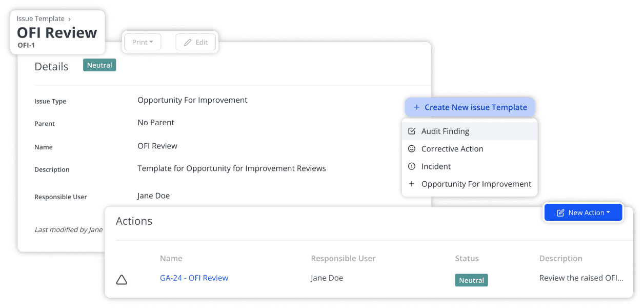The width and height of the screenshot is (644, 308).
Task: Select Opportunity For Improvement menu option
Action: (476, 183)
